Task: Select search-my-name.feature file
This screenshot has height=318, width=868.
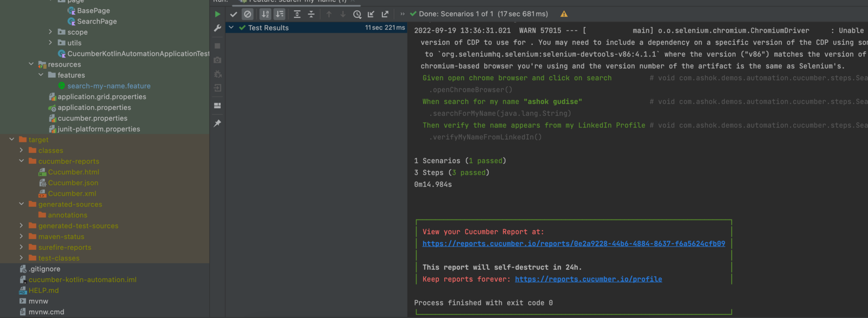Action: tap(108, 86)
